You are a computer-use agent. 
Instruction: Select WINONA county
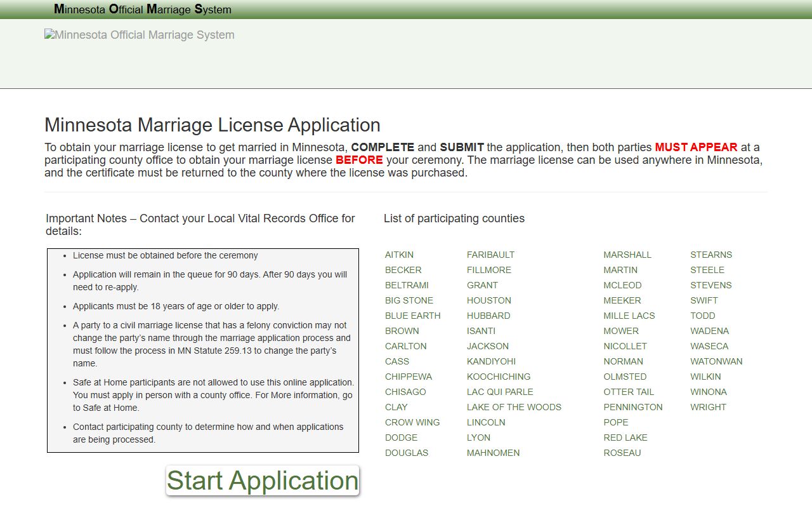[709, 392]
